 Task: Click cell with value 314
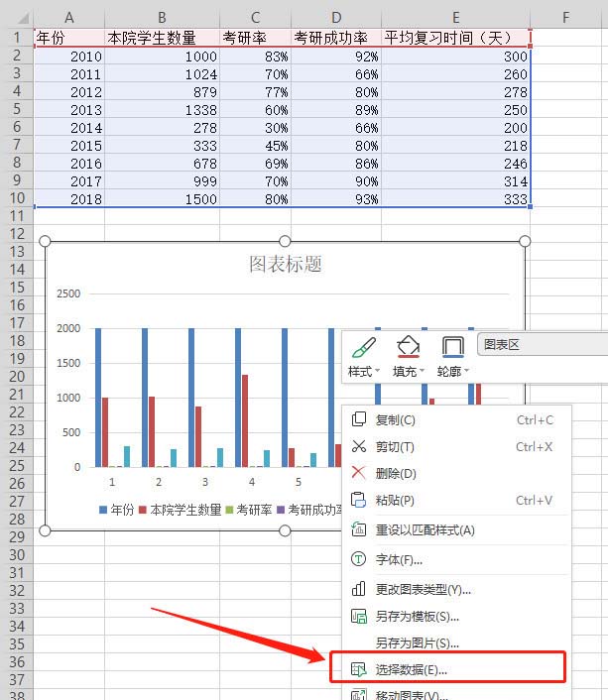(x=455, y=180)
